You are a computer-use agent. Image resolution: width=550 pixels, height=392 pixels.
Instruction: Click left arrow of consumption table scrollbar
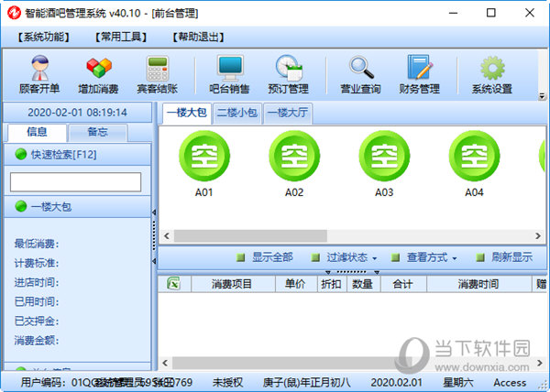[165, 363]
